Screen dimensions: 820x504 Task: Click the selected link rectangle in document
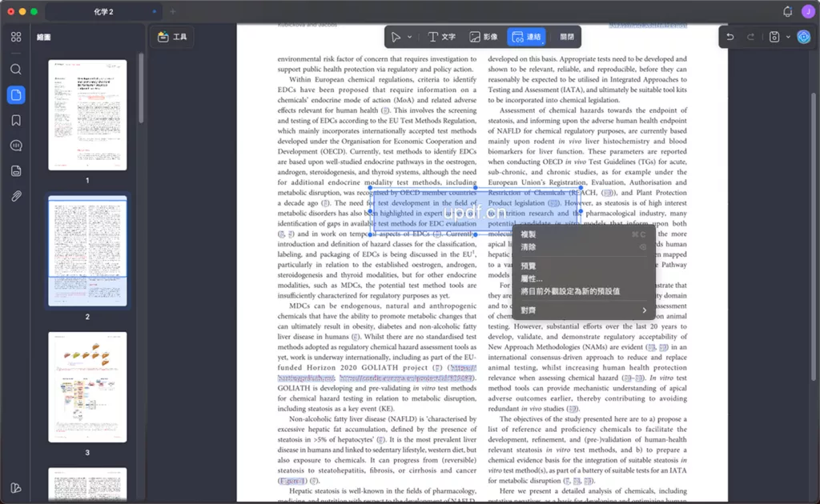476,211
